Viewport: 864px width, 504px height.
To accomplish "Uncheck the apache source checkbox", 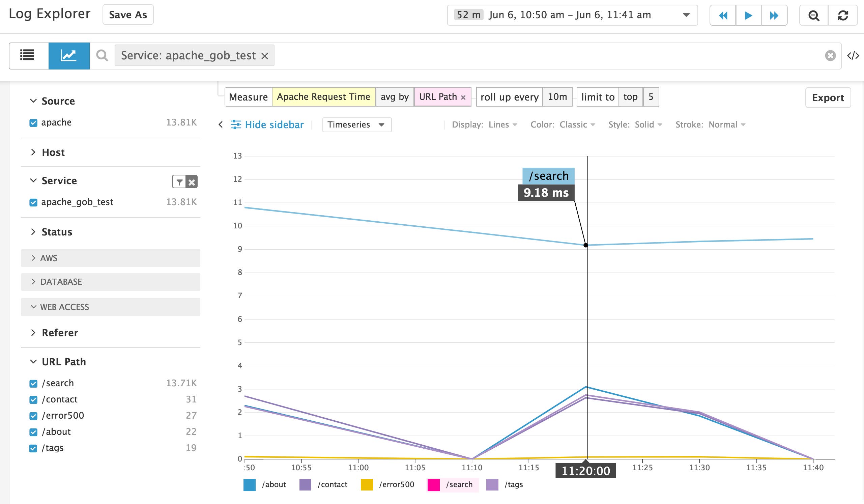I will click(33, 122).
